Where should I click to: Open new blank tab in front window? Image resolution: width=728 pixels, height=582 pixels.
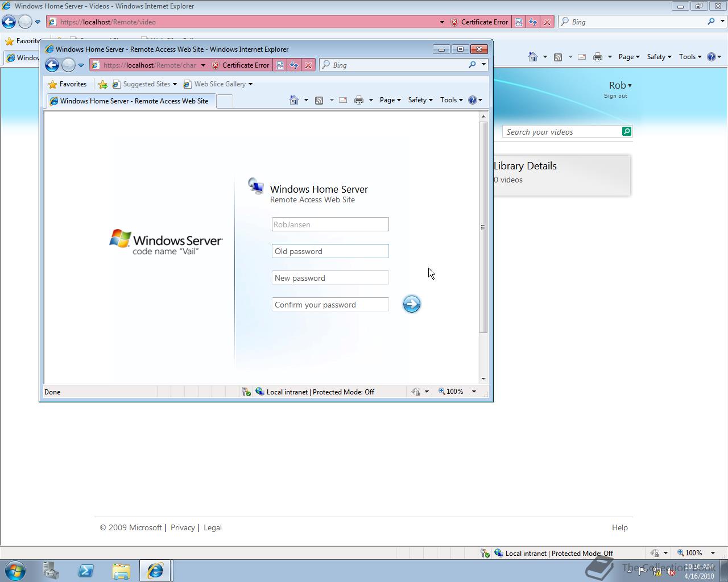click(225, 101)
